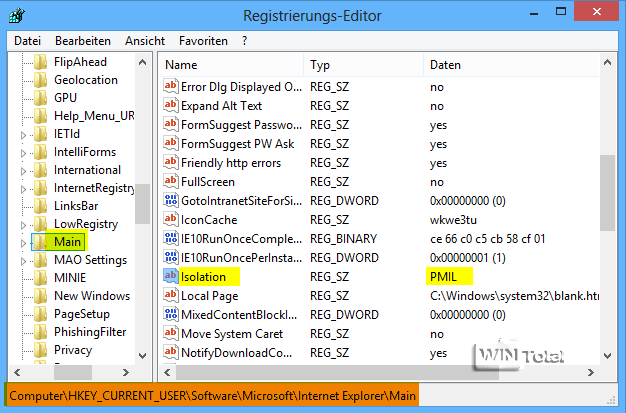The width and height of the screenshot is (626, 413).
Task: Click the binary icon of IE10RunOnceComple...
Action: [170, 238]
